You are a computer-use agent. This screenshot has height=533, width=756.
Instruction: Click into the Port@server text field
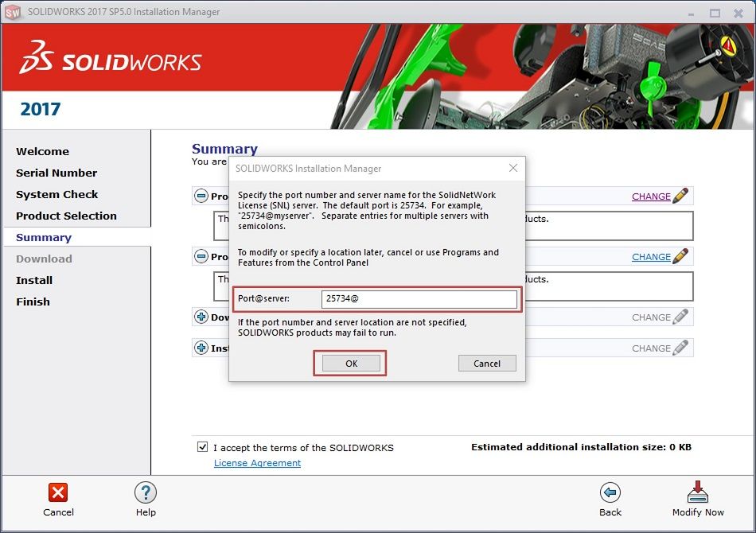click(x=419, y=299)
